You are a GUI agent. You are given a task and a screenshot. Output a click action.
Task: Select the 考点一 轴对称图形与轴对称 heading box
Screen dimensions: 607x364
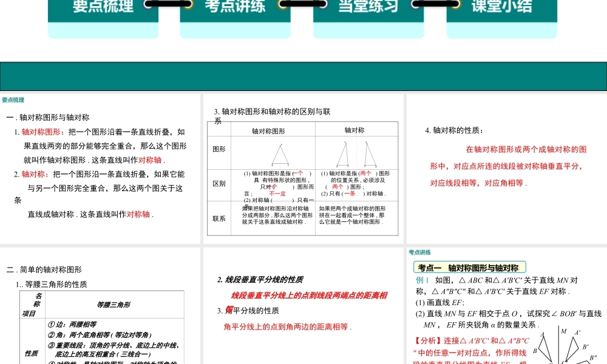click(x=467, y=266)
